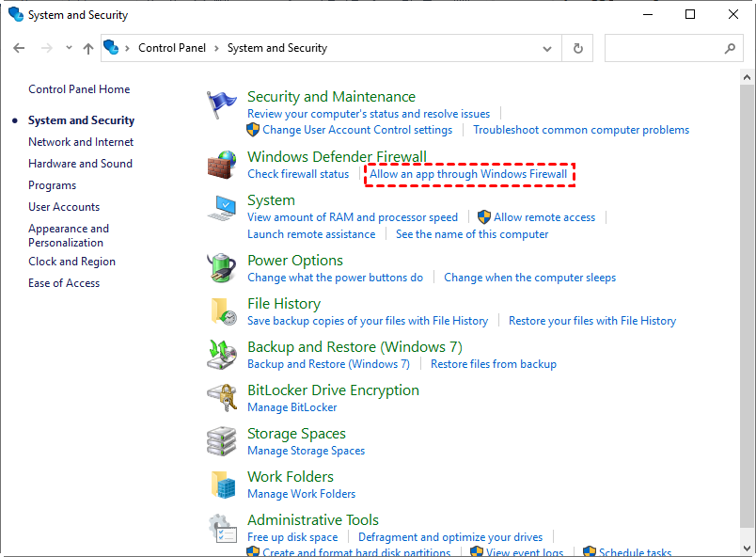Click the Storage Spaces drives icon
756x557 pixels.
point(222,440)
